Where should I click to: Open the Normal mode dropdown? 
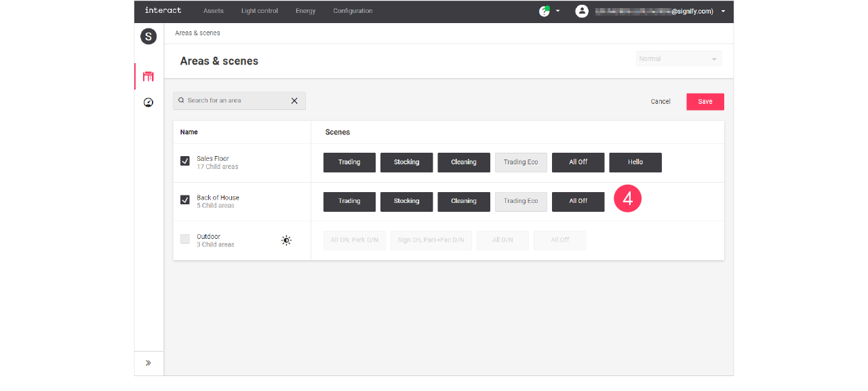678,59
